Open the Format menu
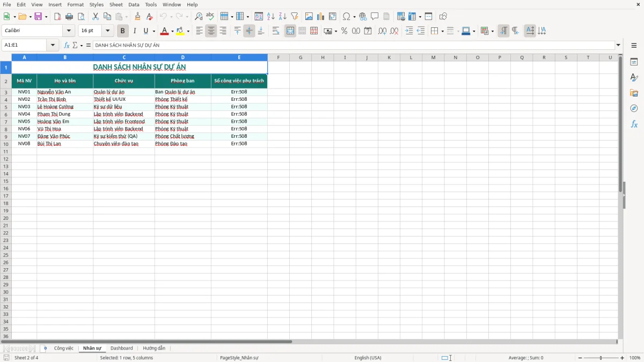This screenshot has width=644, height=362. click(76, 4)
